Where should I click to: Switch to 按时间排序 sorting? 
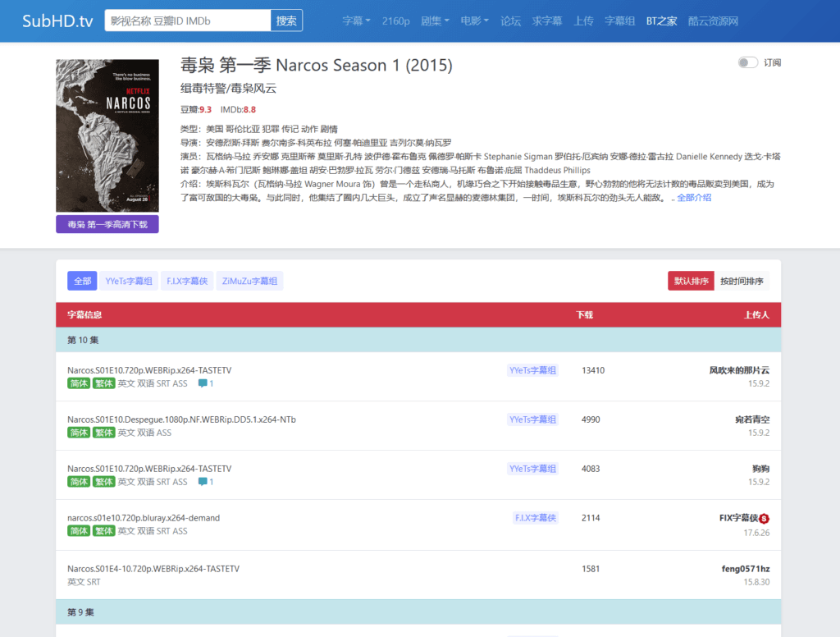[742, 281]
